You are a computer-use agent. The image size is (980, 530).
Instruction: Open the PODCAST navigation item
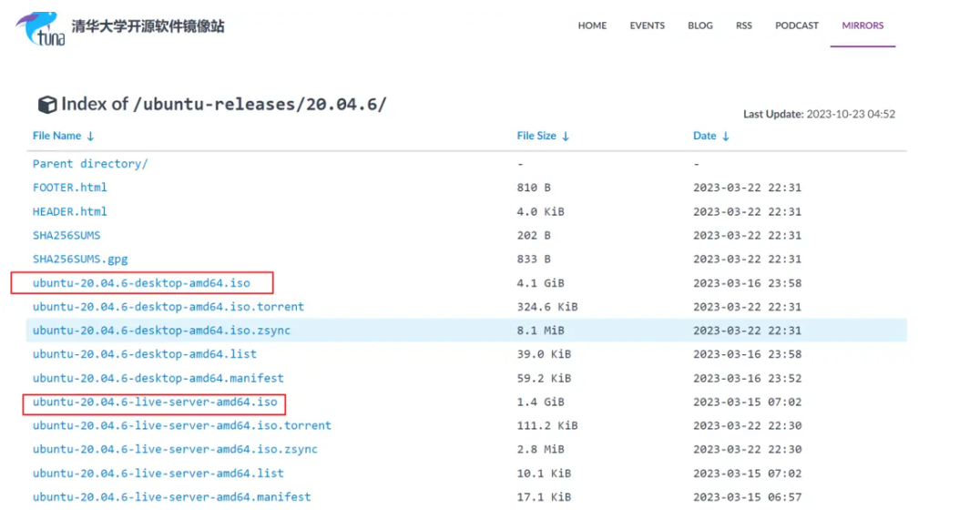coord(797,25)
